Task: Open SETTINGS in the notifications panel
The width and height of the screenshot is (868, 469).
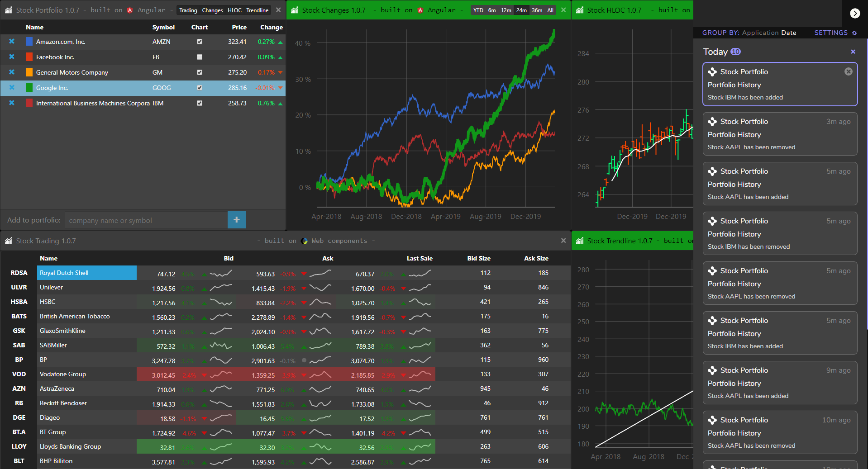Action: (x=830, y=33)
